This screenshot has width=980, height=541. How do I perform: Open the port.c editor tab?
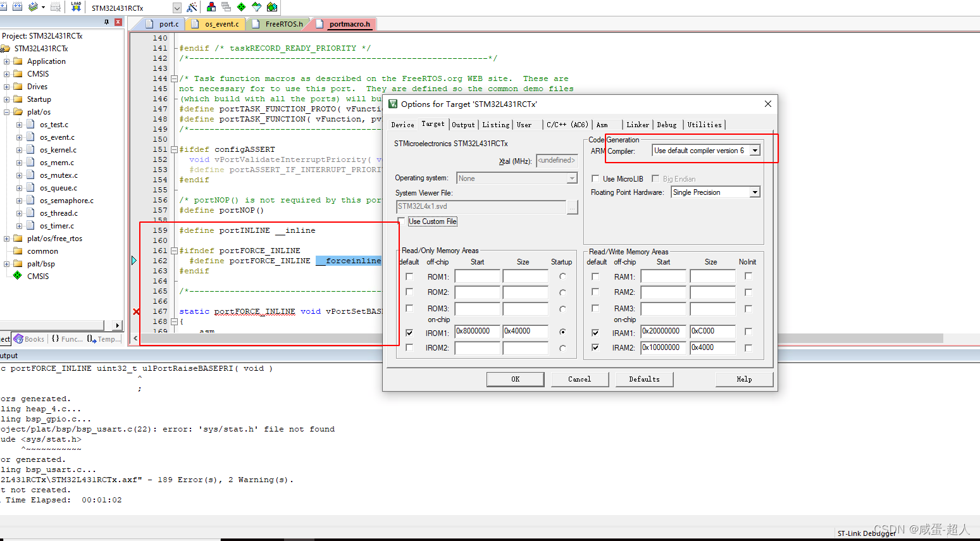(163, 24)
